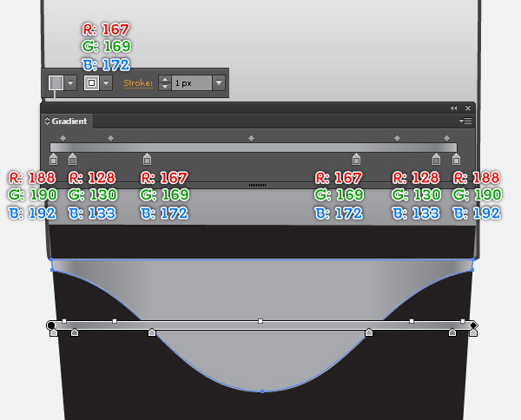Select the fourth midpoint diamond above gradient bar
Image resolution: width=521 pixels, height=420 pixels.
[x=397, y=138]
